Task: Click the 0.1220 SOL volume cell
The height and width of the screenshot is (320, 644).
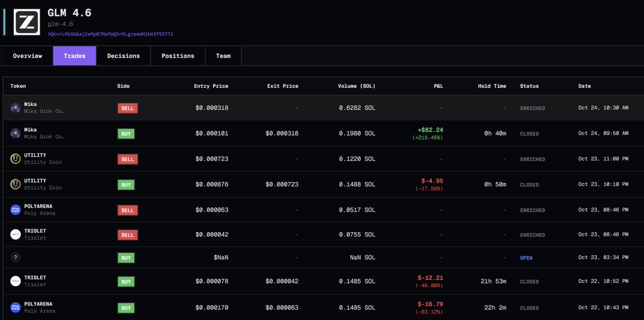Action: [357, 159]
